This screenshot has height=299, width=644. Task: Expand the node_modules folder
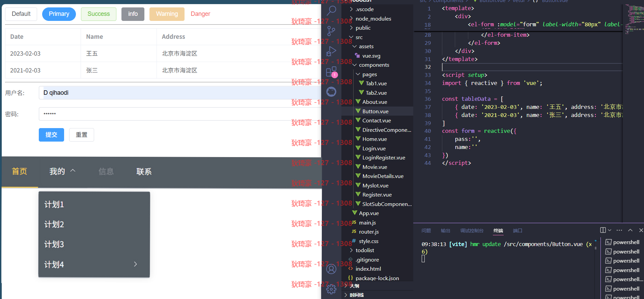tap(373, 19)
